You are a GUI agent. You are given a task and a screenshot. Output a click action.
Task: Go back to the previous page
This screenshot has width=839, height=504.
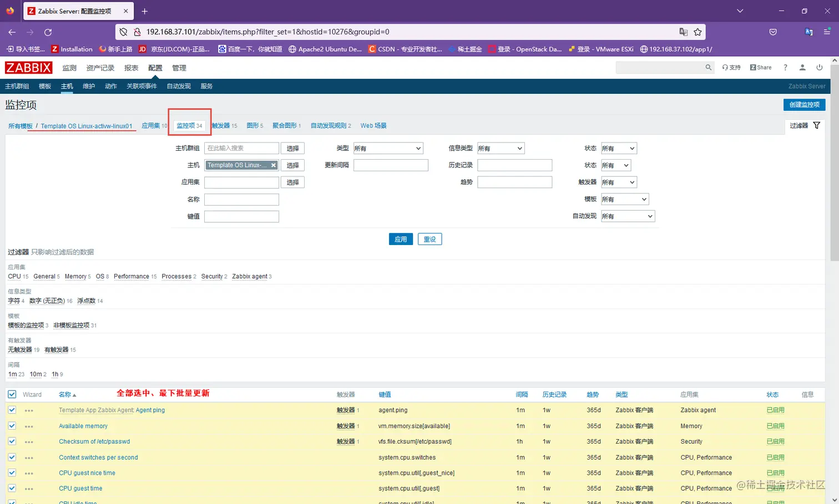12,32
